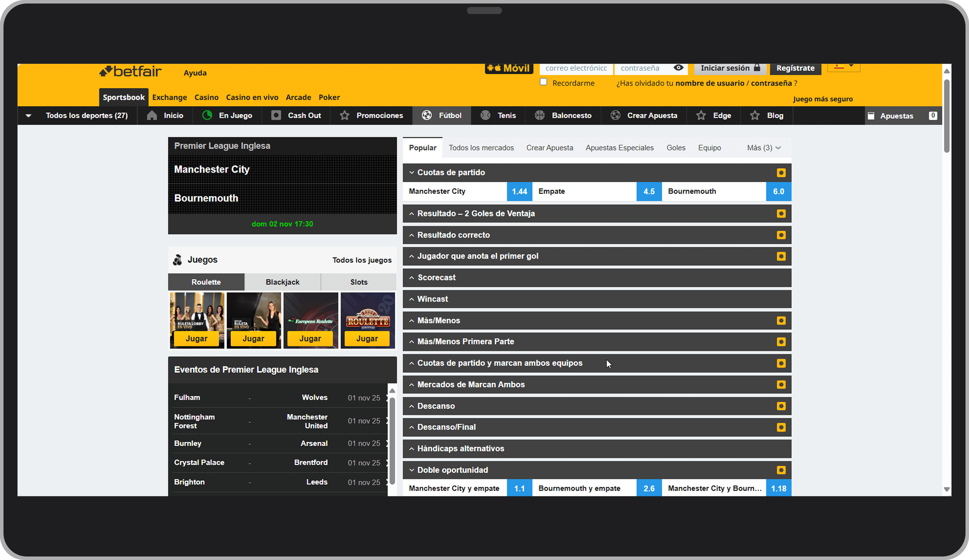Click the Juegos dice icon

177,260
